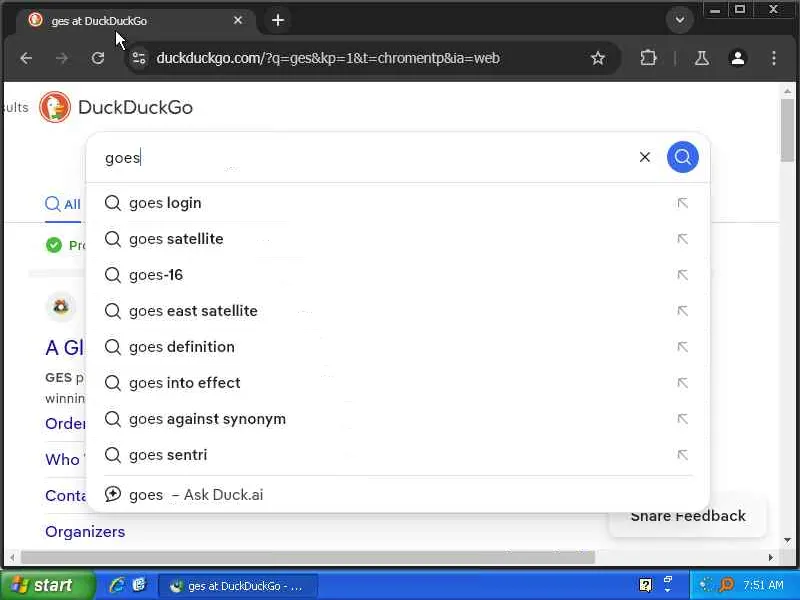Click the show desktop quick launch icon
The height and width of the screenshot is (600, 800).
coord(139,585)
